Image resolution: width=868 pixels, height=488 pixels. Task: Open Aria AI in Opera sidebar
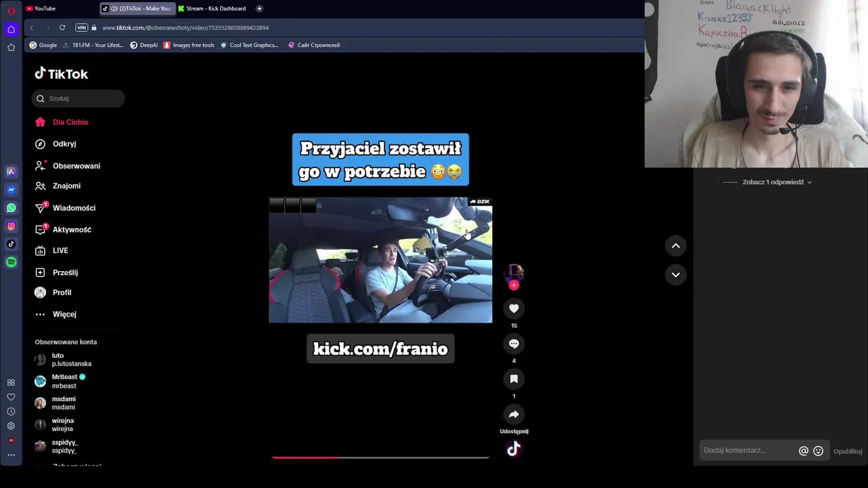click(x=11, y=172)
